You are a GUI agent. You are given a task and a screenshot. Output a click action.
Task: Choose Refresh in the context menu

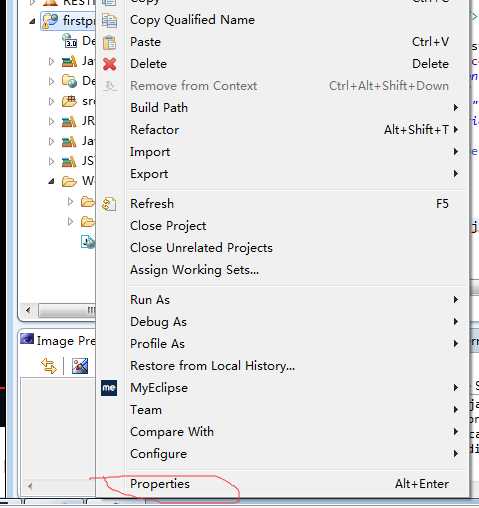152,204
